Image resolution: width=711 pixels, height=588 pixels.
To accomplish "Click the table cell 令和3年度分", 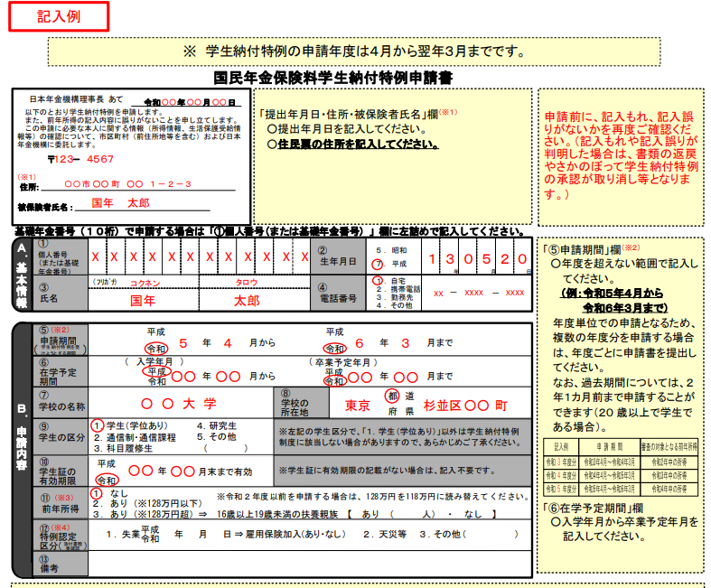I will tap(560, 462).
